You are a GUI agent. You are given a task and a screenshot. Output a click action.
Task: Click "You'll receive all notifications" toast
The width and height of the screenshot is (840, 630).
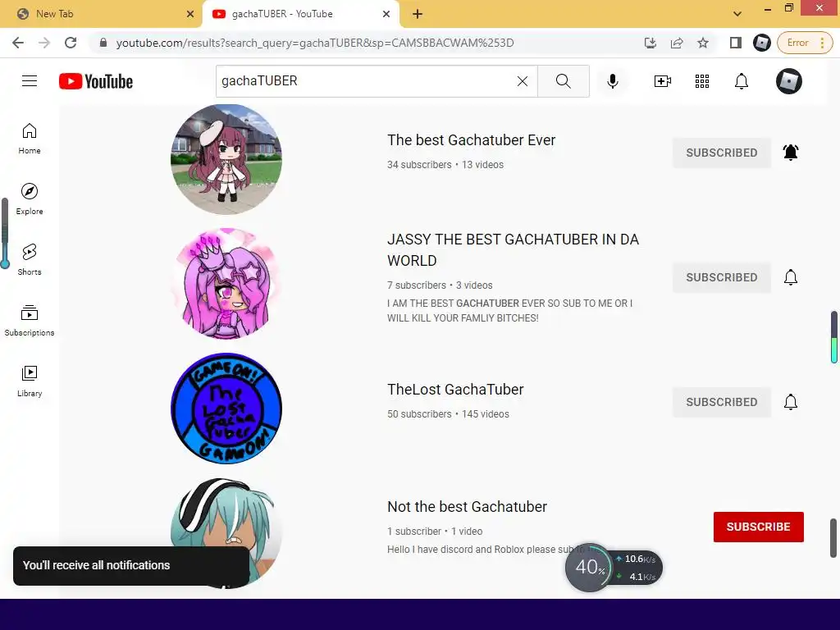click(x=131, y=566)
